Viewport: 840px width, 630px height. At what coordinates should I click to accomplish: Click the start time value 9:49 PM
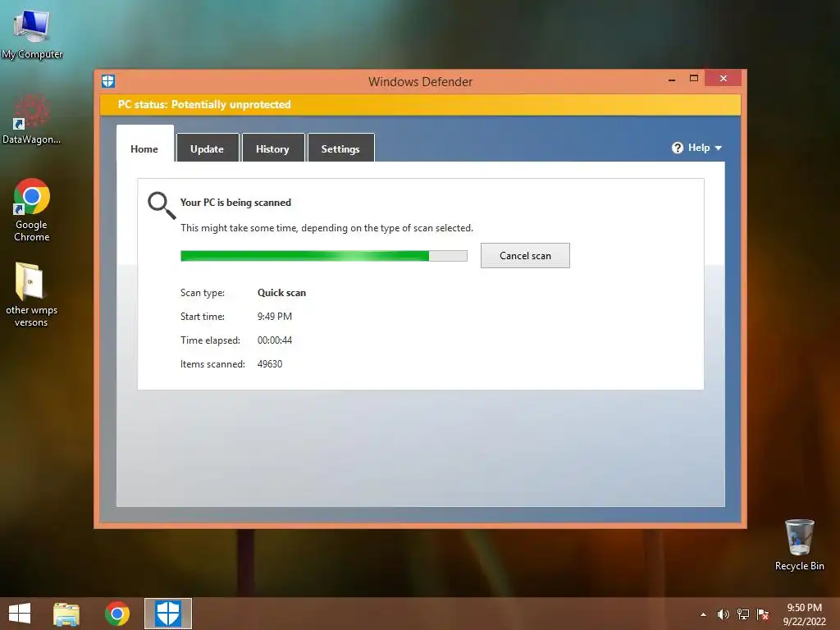(x=275, y=316)
